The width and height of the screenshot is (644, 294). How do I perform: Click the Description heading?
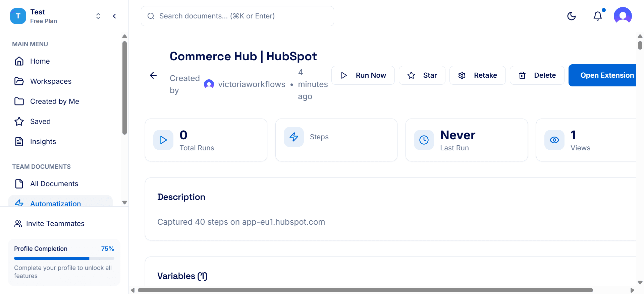tap(181, 197)
